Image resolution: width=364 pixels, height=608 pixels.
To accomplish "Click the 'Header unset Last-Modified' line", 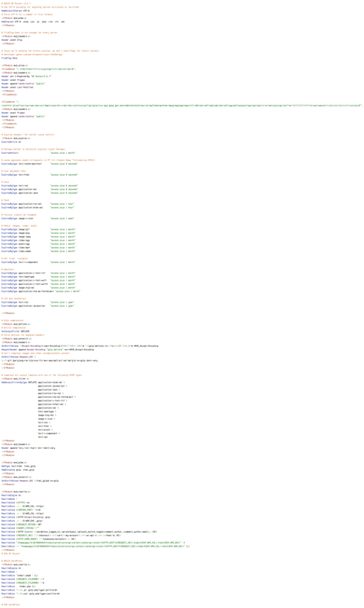I will 17,87.
